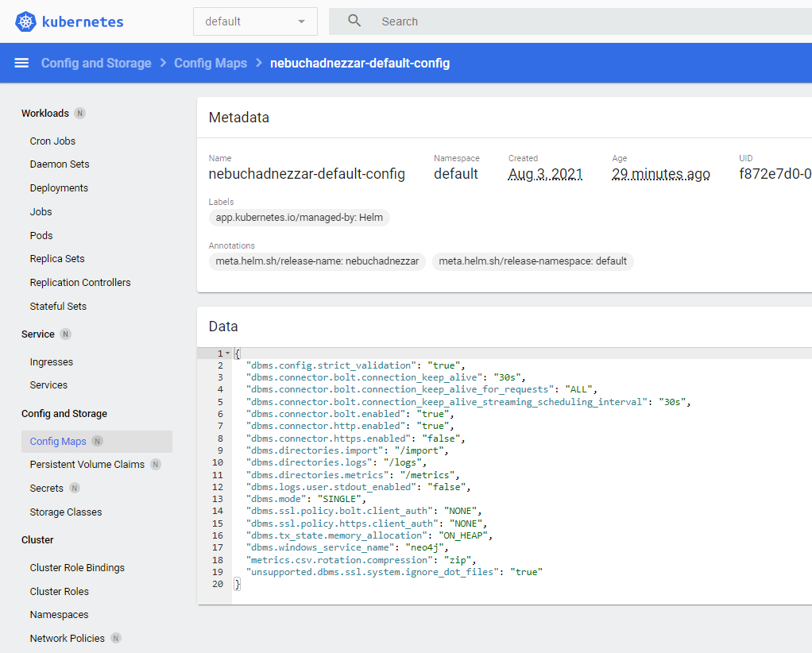Screen dimensions: 812x653
Task: Collapse the JSON fold arrow on line 1
Action: tap(227, 354)
